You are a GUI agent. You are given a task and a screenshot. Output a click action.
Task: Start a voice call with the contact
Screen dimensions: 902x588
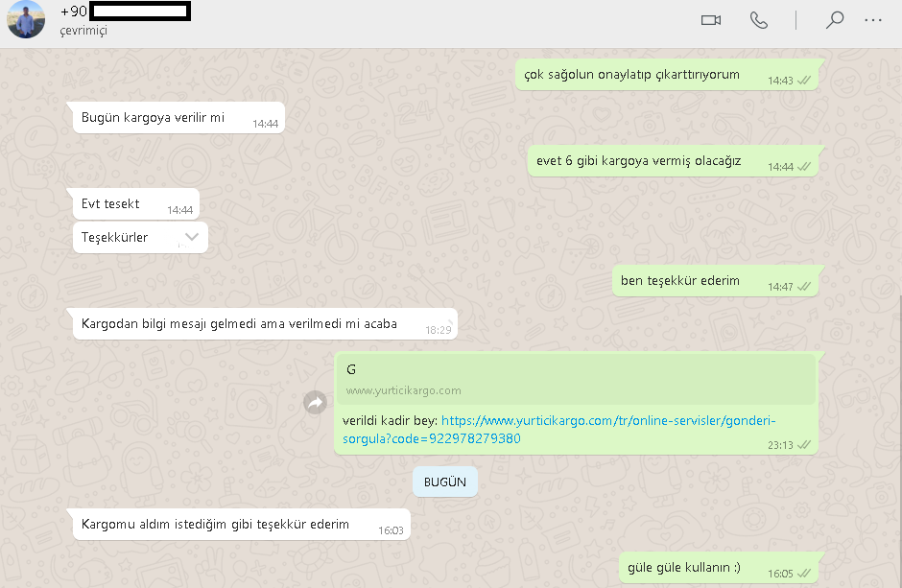759,21
